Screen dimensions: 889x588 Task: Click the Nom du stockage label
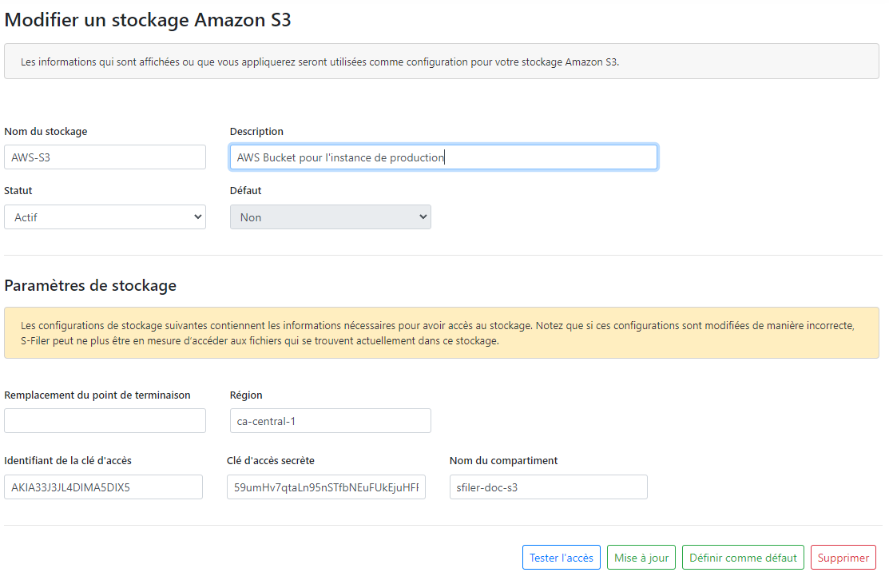coord(46,131)
